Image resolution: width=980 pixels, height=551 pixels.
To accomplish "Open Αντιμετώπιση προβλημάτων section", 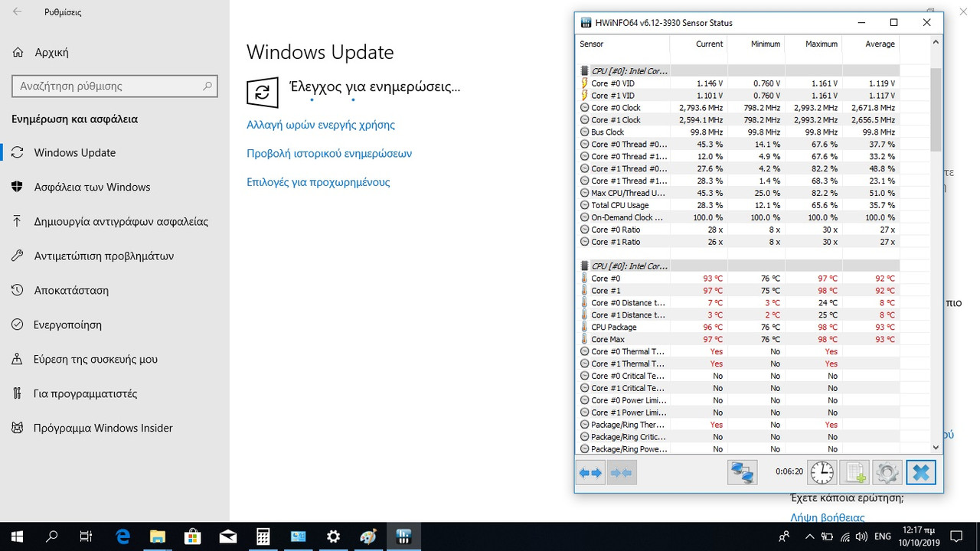I will coord(115,256).
